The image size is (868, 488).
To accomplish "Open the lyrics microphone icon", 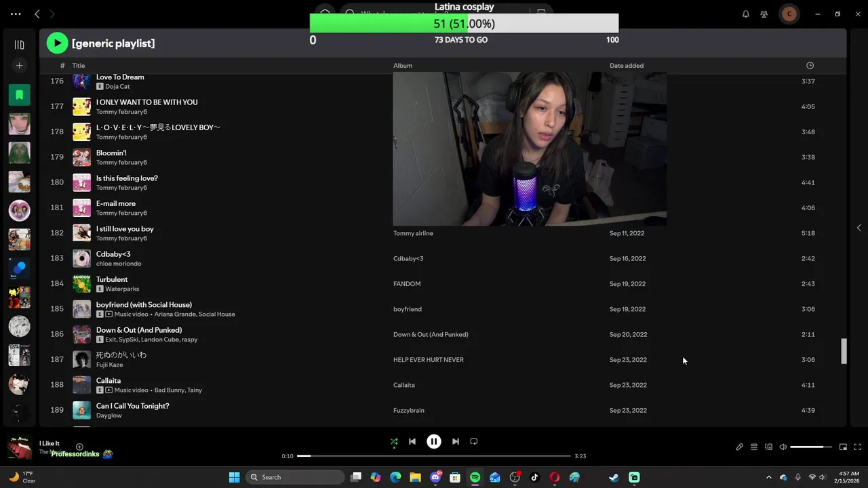I will tap(740, 447).
